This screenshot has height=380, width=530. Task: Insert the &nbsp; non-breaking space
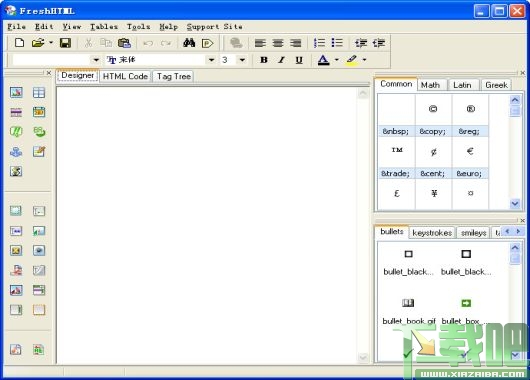(396, 116)
